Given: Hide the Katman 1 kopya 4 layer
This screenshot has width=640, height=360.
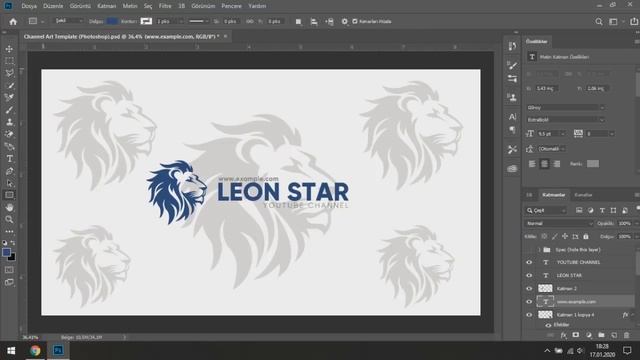Looking at the screenshot, I should click(x=529, y=315).
